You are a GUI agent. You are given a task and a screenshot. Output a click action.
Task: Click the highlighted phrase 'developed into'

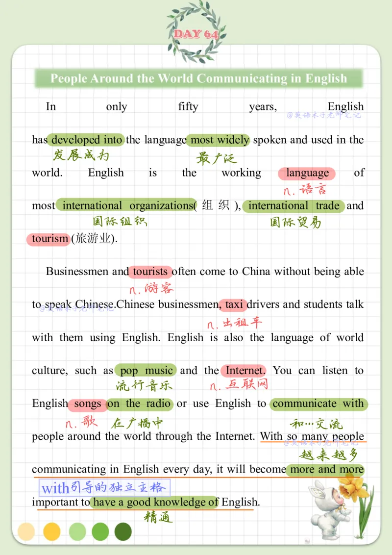pos(86,140)
